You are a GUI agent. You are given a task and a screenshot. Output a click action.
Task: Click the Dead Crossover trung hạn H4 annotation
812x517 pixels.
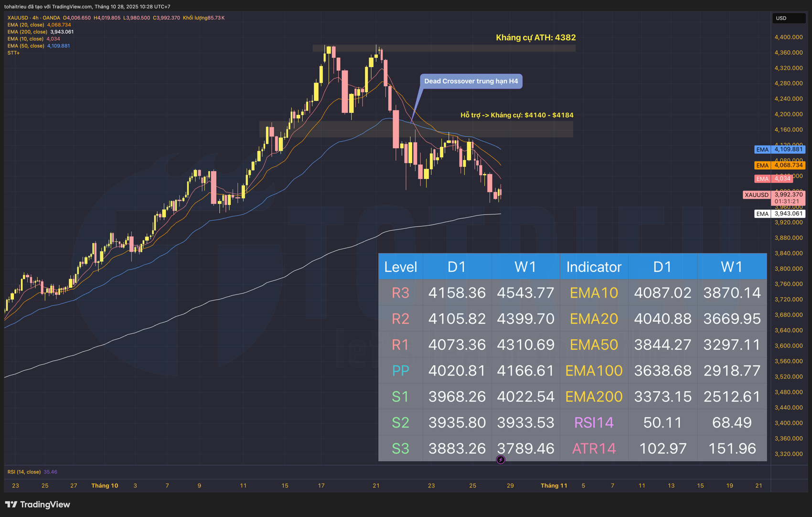coord(471,81)
